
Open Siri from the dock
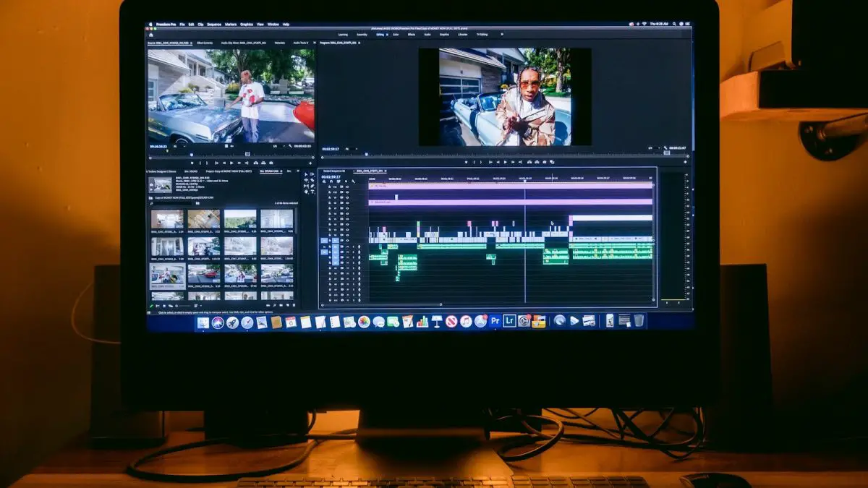click(x=218, y=322)
